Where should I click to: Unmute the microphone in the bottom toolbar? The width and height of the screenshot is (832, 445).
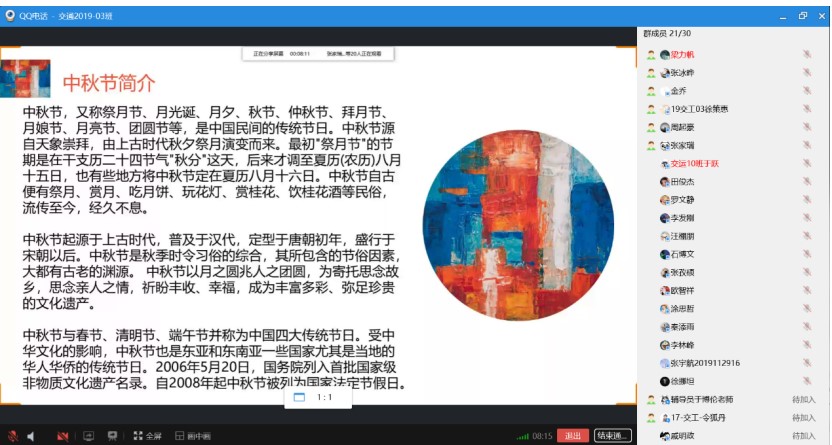[12, 436]
